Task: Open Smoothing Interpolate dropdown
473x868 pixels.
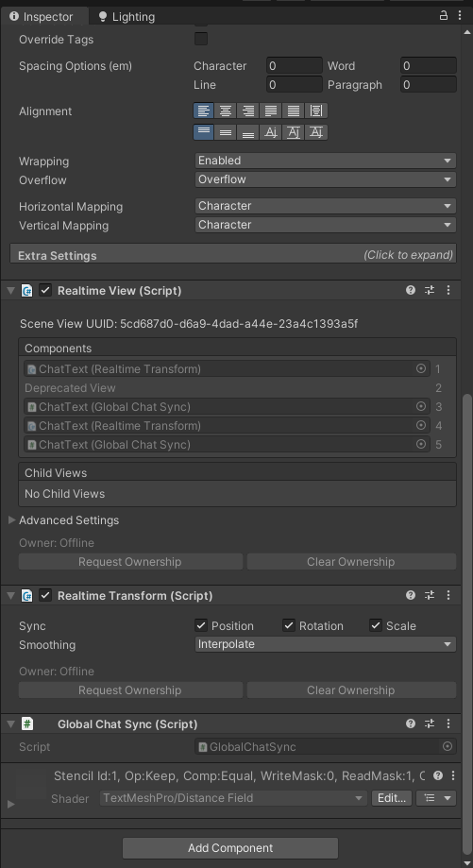Action: click(326, 644)
